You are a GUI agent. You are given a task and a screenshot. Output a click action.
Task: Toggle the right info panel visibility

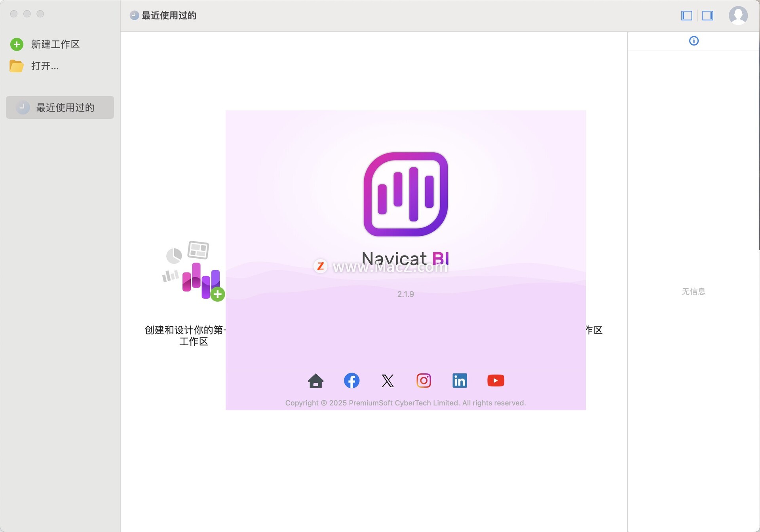pyautogui.click(x=708, y=15)
